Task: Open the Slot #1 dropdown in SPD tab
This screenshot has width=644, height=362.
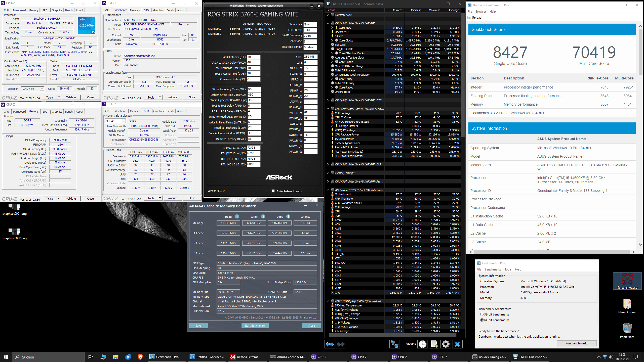Action: point(124,121)
